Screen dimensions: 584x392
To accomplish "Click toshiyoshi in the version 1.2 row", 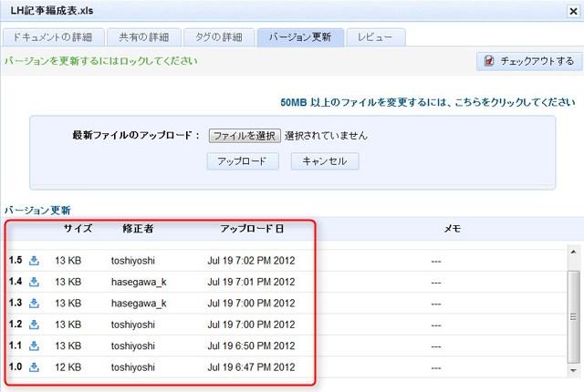I will (133, 325).
